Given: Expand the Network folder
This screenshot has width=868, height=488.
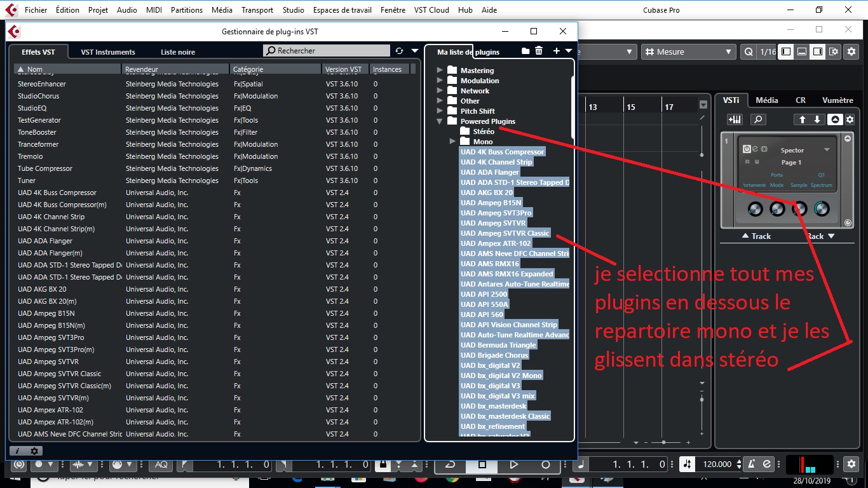Looking at the screenshot, I should 440,91.
